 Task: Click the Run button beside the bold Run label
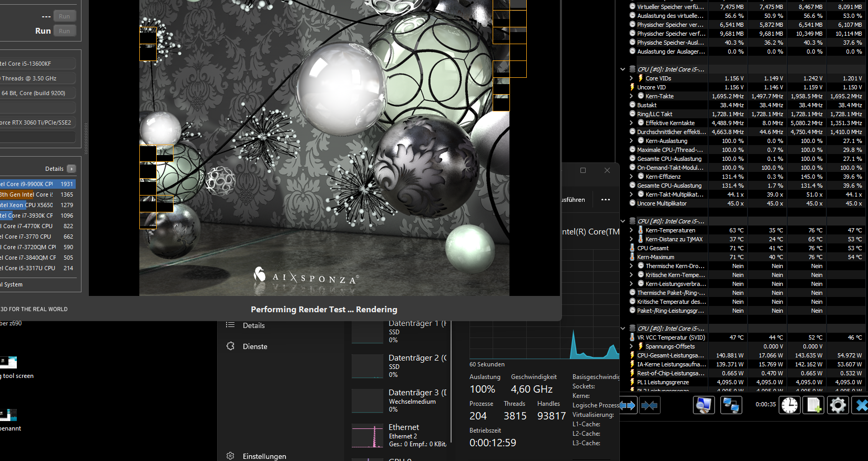65,31
